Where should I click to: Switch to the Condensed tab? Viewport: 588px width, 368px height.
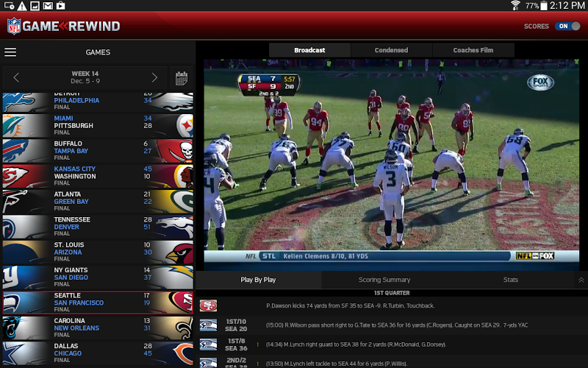point(392,50)
